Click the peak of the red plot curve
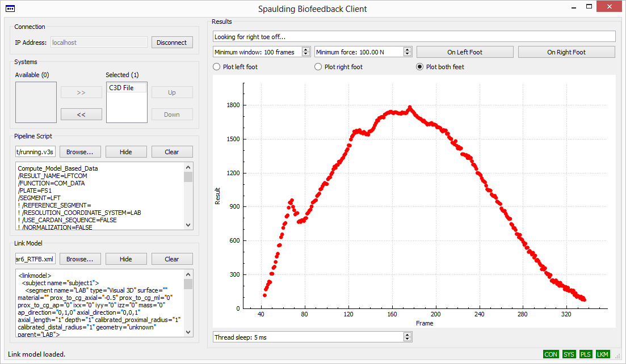Image resolution: width=626 pixels, height=364 pixels. pos(410,107)
